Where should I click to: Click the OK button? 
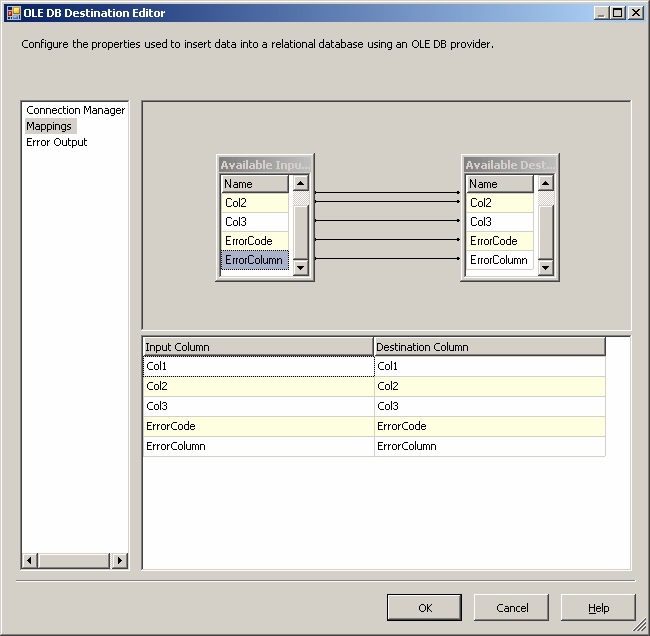coord(425,607)
